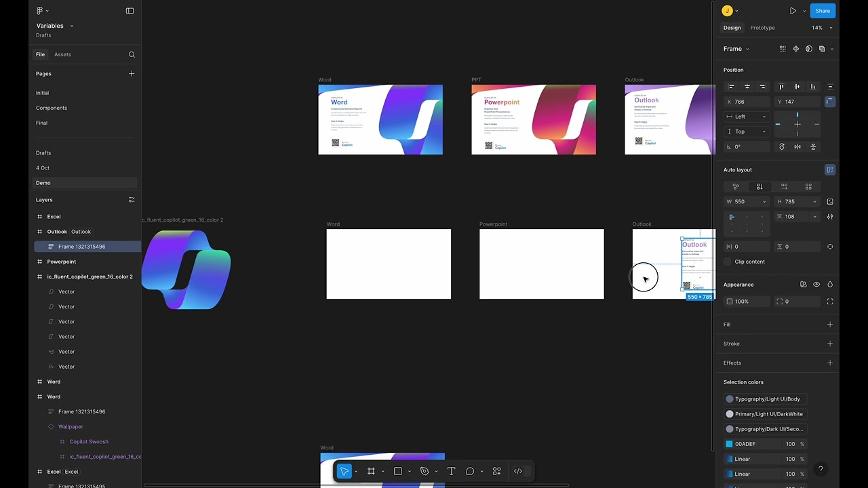Align selection to top
The height and width of the screenshot is (488, 868).
tap(781, 87)
